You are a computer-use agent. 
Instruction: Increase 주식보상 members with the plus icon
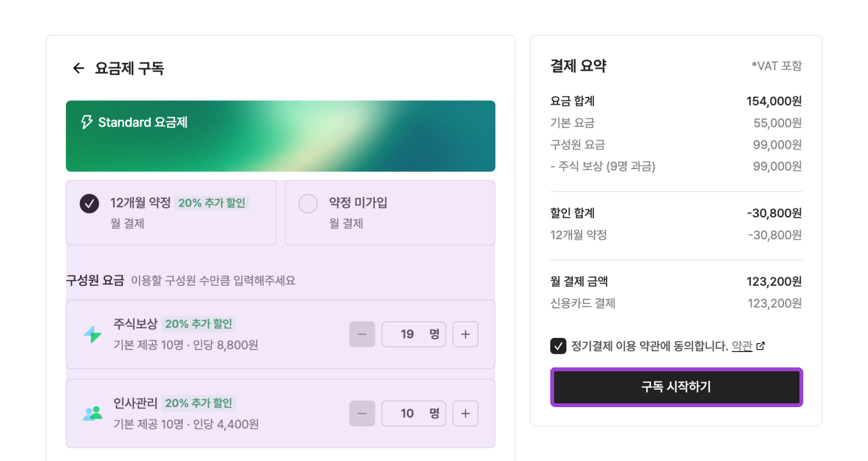coord(465,334)
